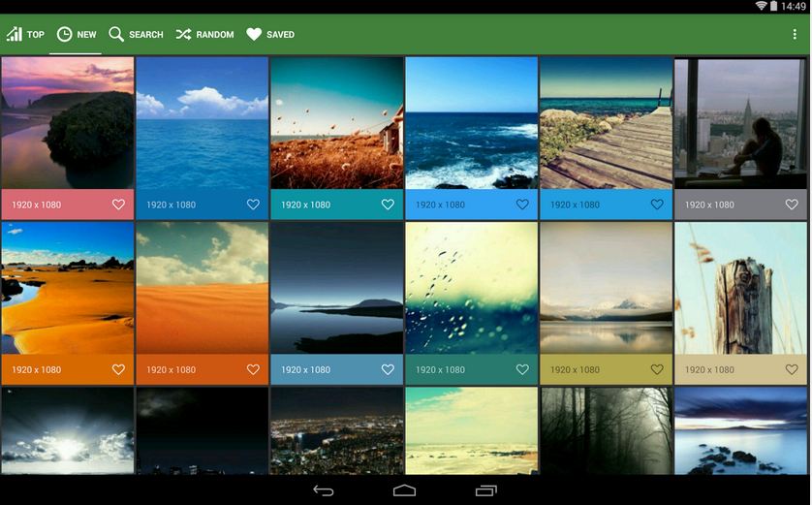Favorite the purple sunset coast wallpaper
Image resolution: width=812 pixels, height=505 pixels.
(118, 205)
